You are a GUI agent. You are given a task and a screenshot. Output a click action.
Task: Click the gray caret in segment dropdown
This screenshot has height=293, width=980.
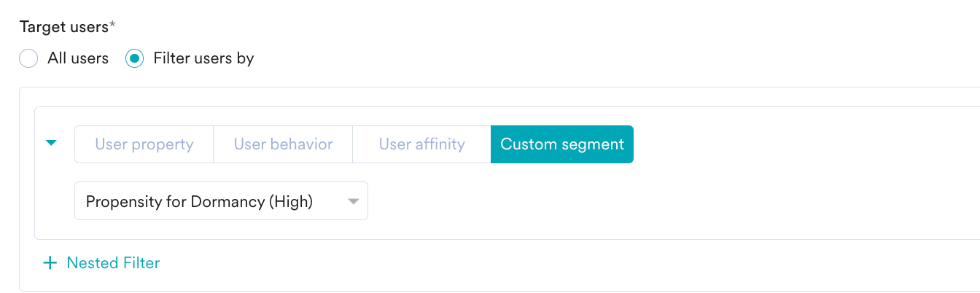coord(354,202)
